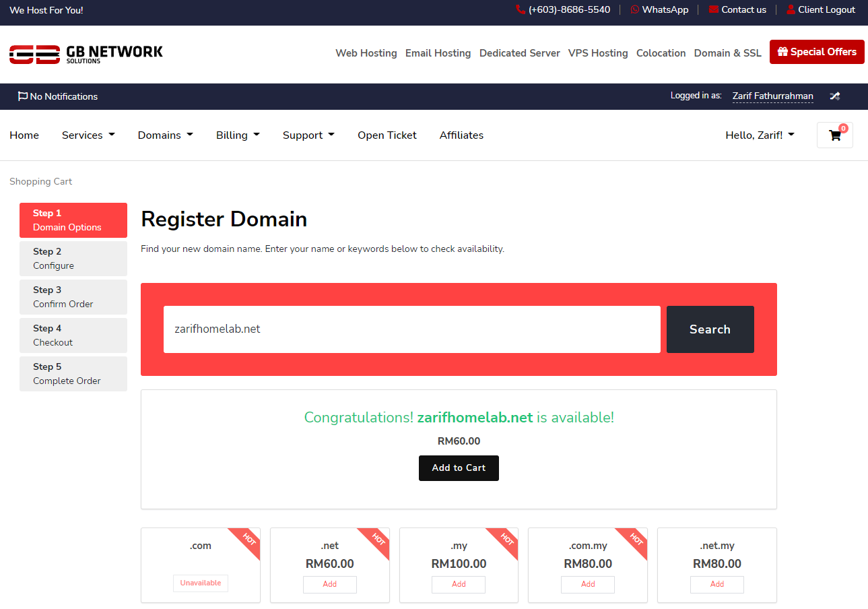Screen dimensions: 868x609
Task: Click the domain name search field
Action: click(x=411, y=329)
